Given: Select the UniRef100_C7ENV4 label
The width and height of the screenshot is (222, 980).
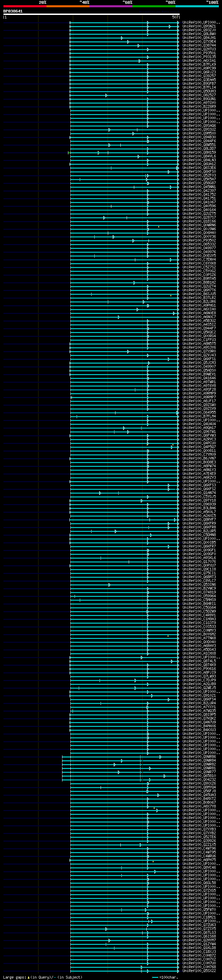Looking at the screenshot, I should coord(199,259).
